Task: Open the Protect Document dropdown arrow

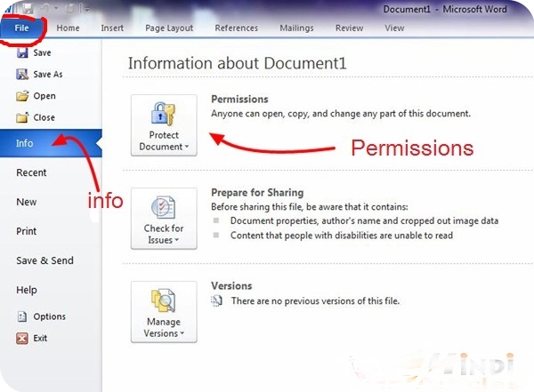Action: pos(187,147)
